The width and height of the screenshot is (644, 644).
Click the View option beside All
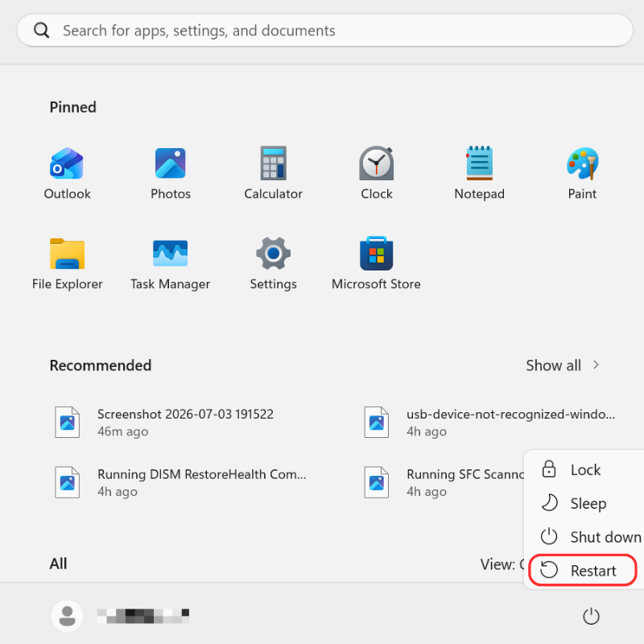(x=502, y=564)
